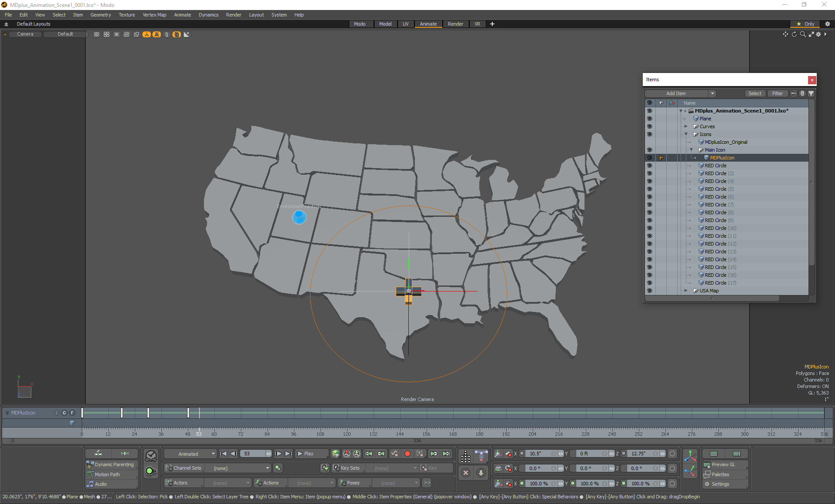Open the Audio settings button
The image size is (835, 504).
point(100,484)
